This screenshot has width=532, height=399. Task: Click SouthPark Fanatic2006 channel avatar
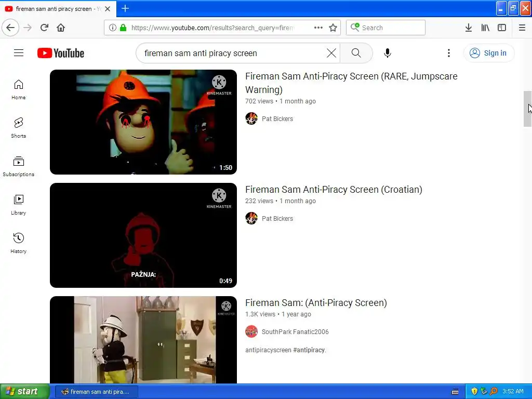click(251, 331)
